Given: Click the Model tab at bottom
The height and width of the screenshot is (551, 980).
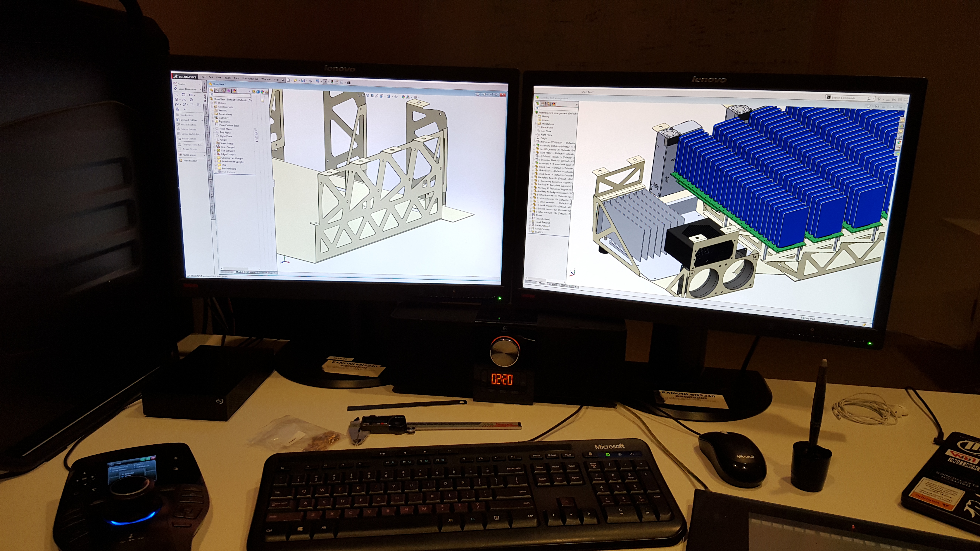Looking at the screenshot, I should point(239,272).
